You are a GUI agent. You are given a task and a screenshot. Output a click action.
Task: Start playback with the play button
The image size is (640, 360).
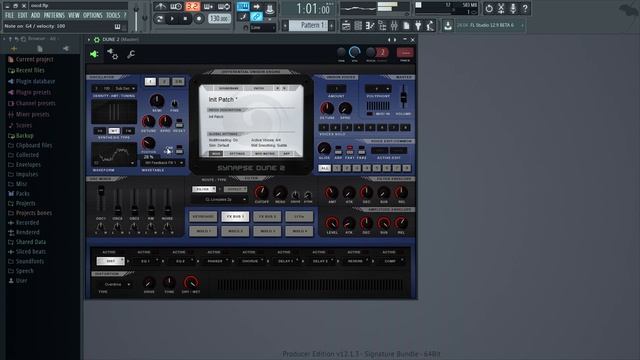pos(172,18)
